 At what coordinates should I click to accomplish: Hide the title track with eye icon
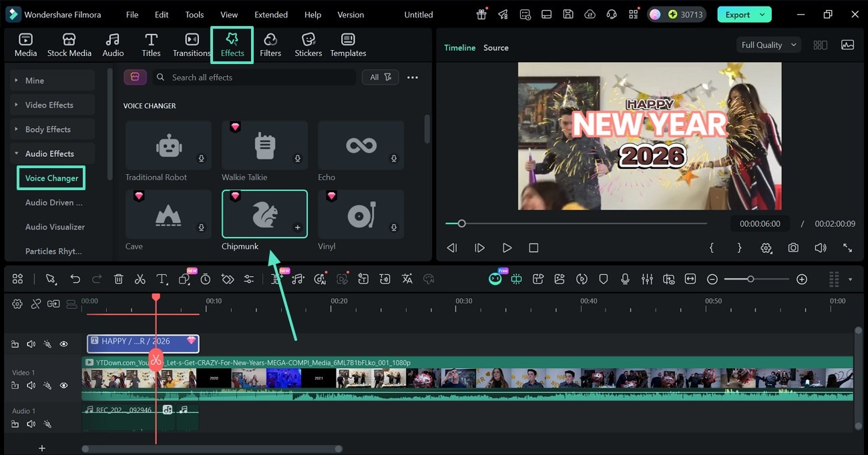coord(64,344)
